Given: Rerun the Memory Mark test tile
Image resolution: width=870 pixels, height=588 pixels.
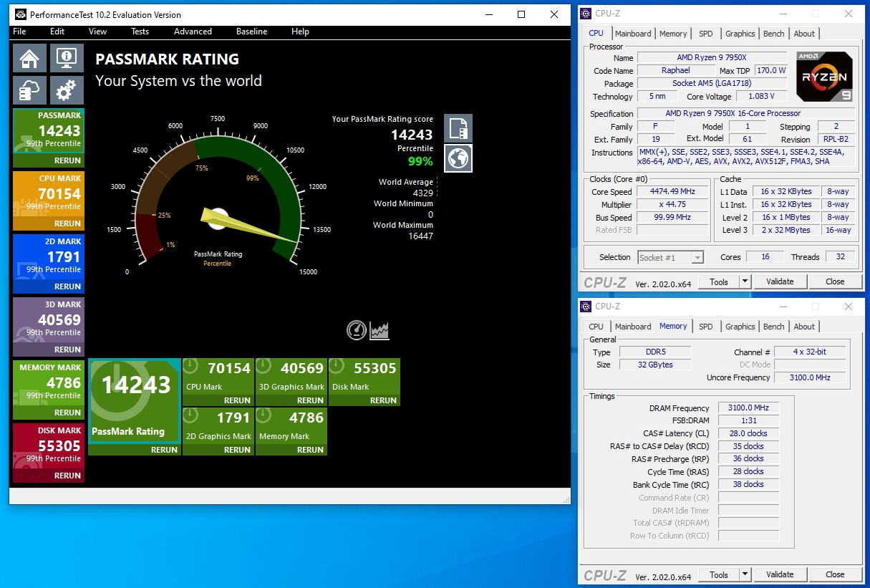Looking at the screenshot, I should coord(310,450).
